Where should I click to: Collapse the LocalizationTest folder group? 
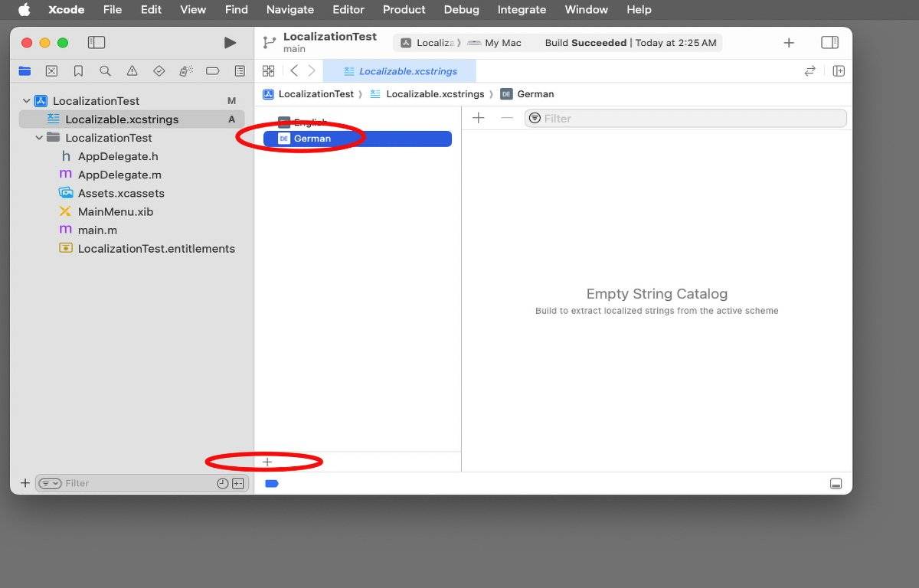[39, 138]
